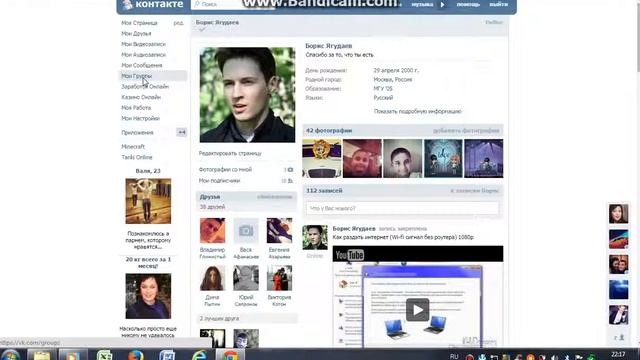Open Мои Группы in left menu
The image size is (640, 360).
click(136, 76)
